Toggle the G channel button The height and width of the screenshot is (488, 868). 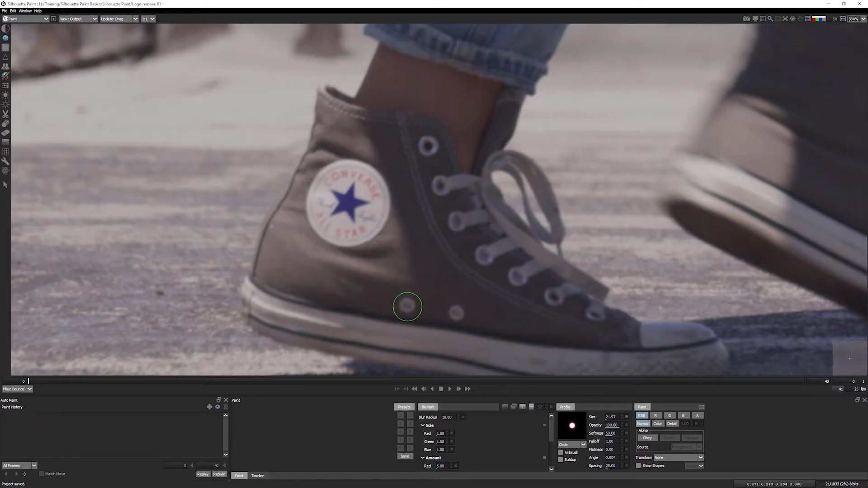670,415
